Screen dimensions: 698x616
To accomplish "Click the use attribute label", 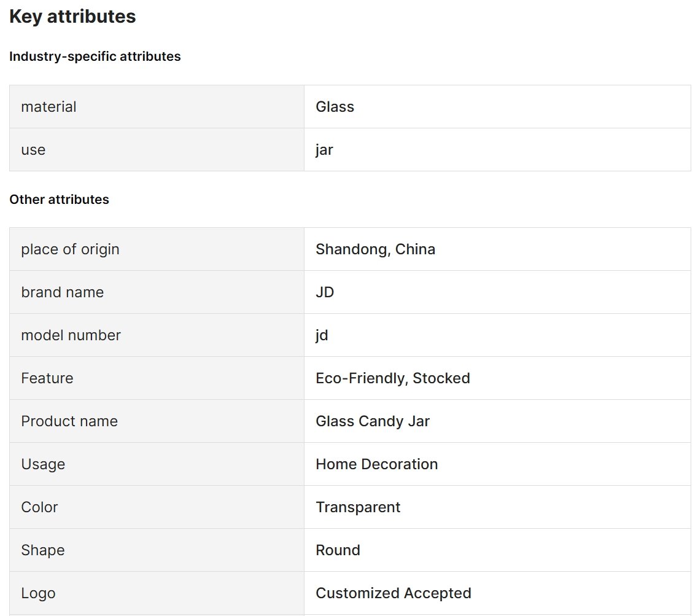I will pyautogui.click(x=33, y=150).
